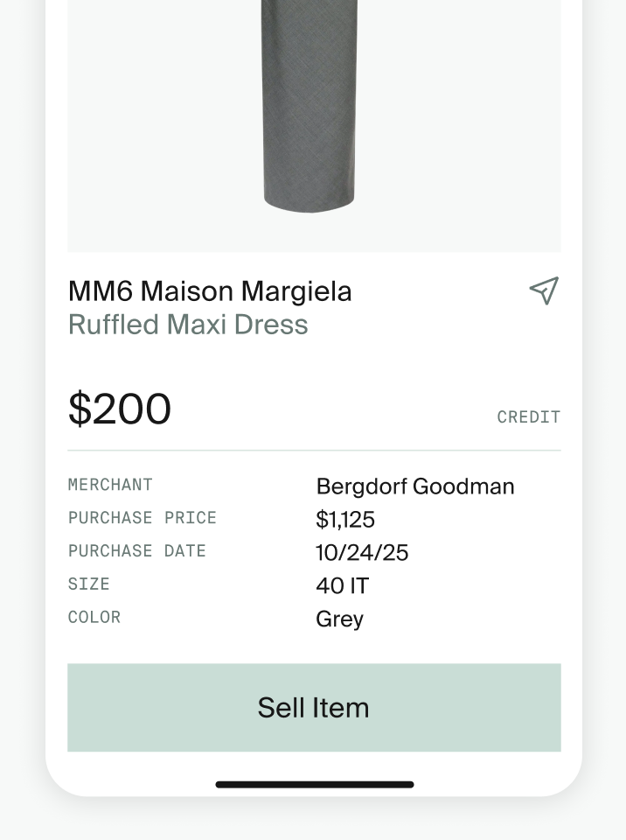Click the dollar sign in $200
The image size is (626, 840).
[80, 409]
